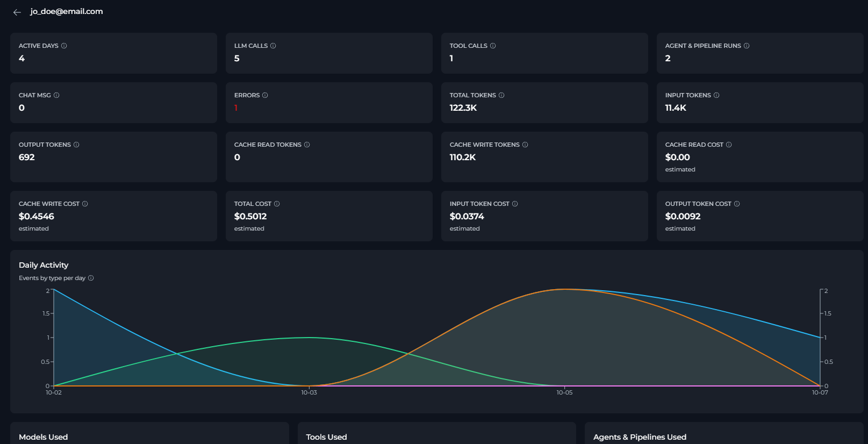Click the Output Token Cost info icon
The width and height of the screenshot is (868, 444).
click(x=737, y=204)
